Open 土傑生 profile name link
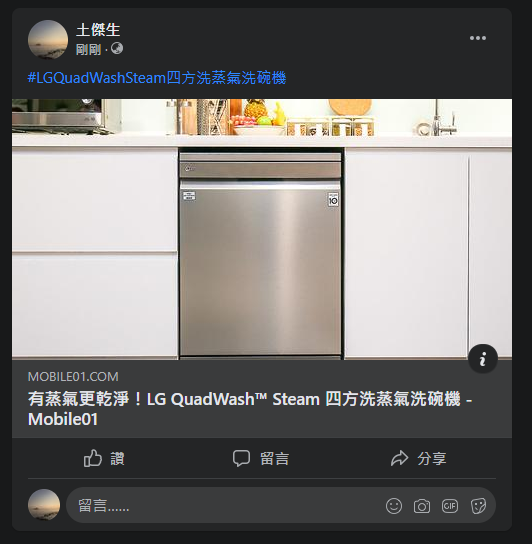 coord(98,30)
